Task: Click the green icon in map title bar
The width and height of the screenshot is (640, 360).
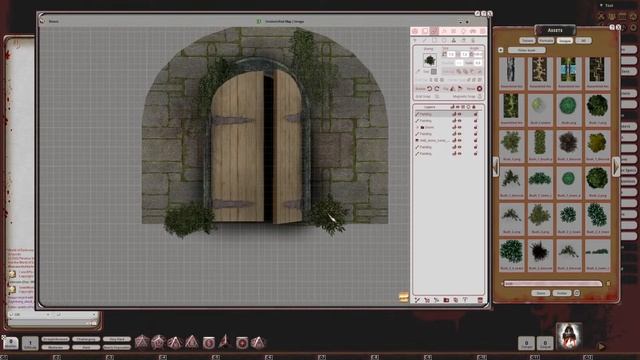Action: coord(258,21)
